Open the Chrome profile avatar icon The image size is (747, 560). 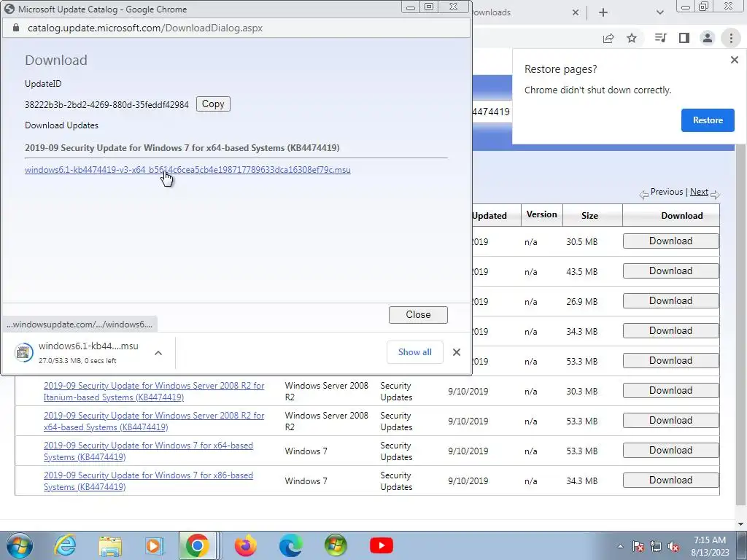tap(708, 38)
